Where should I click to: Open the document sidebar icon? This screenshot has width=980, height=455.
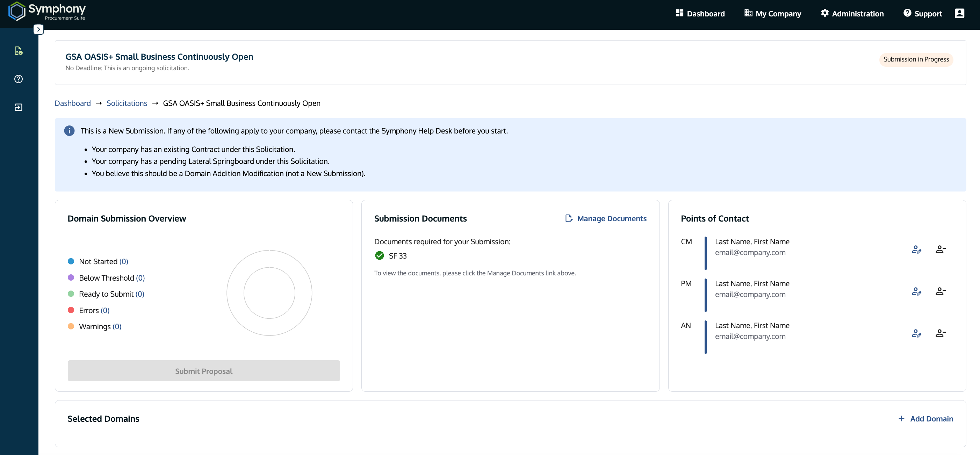18,51
